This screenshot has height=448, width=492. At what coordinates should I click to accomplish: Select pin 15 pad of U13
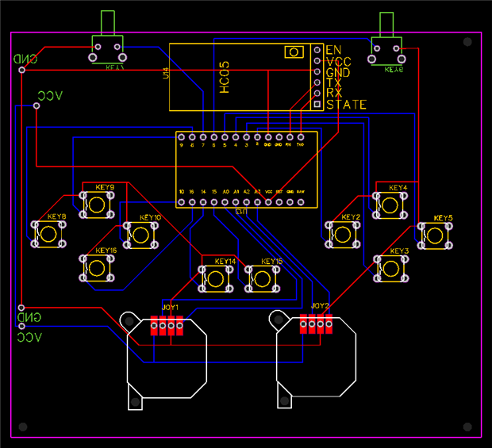214,202
